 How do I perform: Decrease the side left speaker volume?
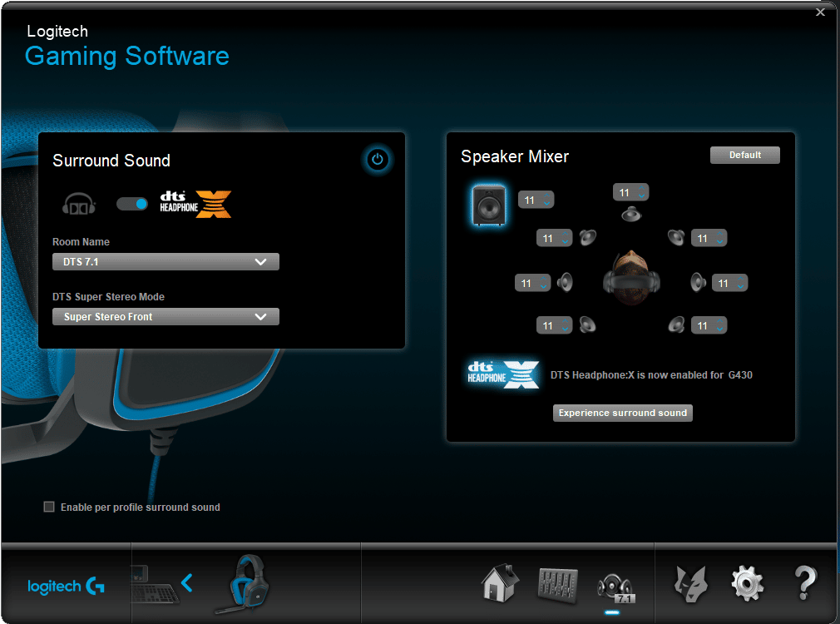tap(543, 287)
